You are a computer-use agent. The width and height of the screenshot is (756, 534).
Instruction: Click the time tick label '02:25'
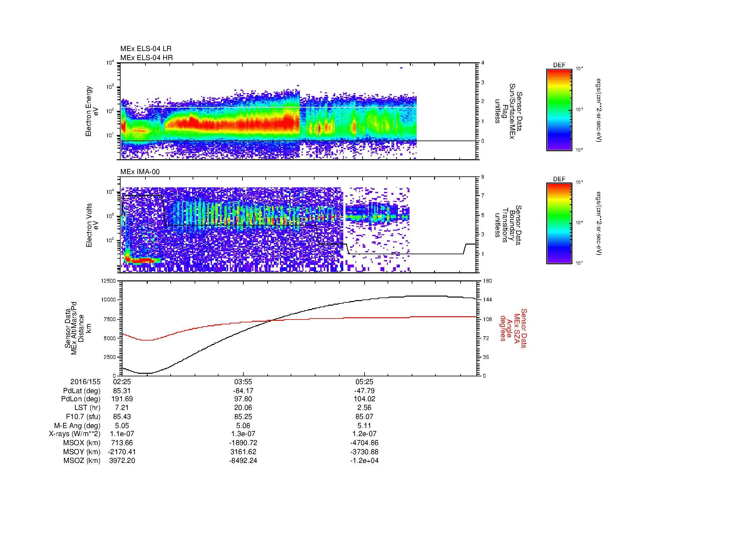pos(122,382)
